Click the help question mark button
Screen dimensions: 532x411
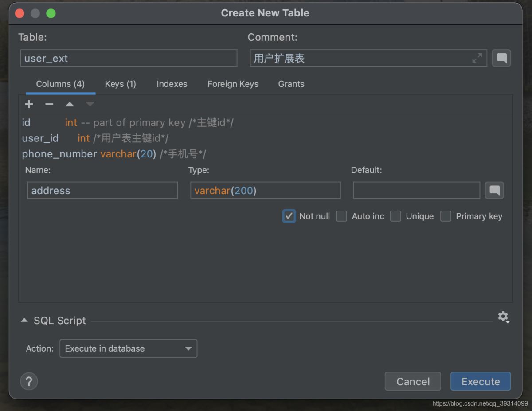point(29,381)
